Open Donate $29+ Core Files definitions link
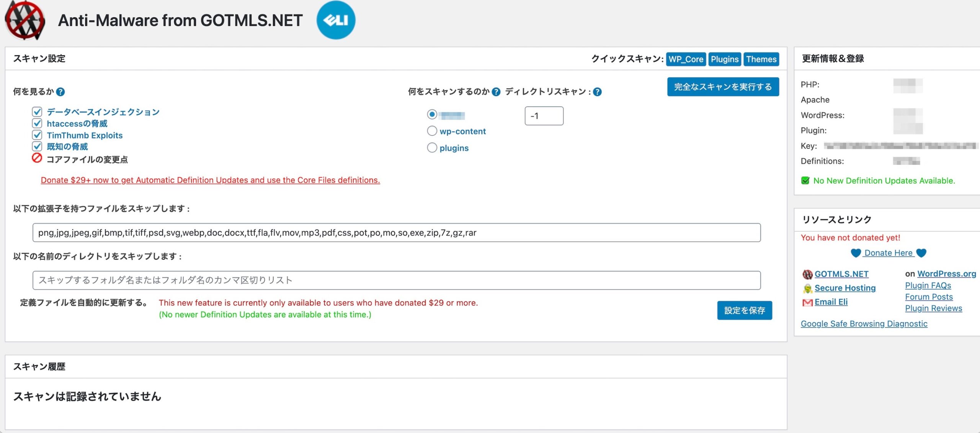This screenshot has width=980, height=433. coord(211,180)
